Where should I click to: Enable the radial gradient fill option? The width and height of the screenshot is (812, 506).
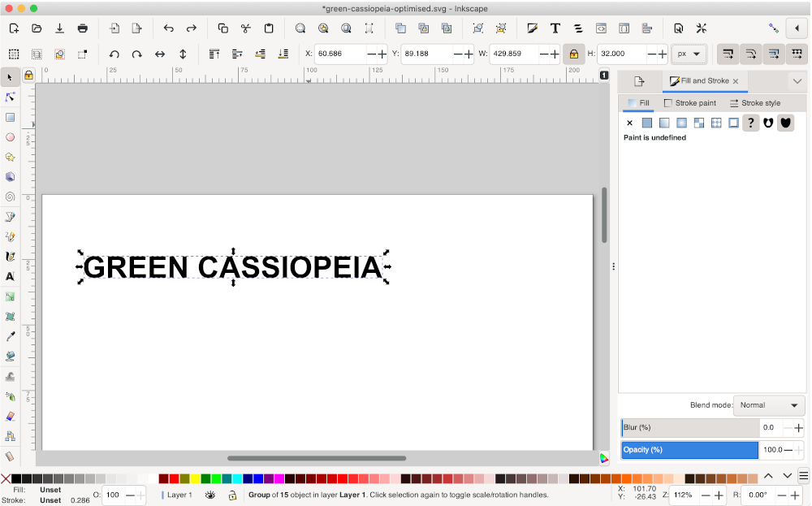pyautogui.click(x=680, y=123)
